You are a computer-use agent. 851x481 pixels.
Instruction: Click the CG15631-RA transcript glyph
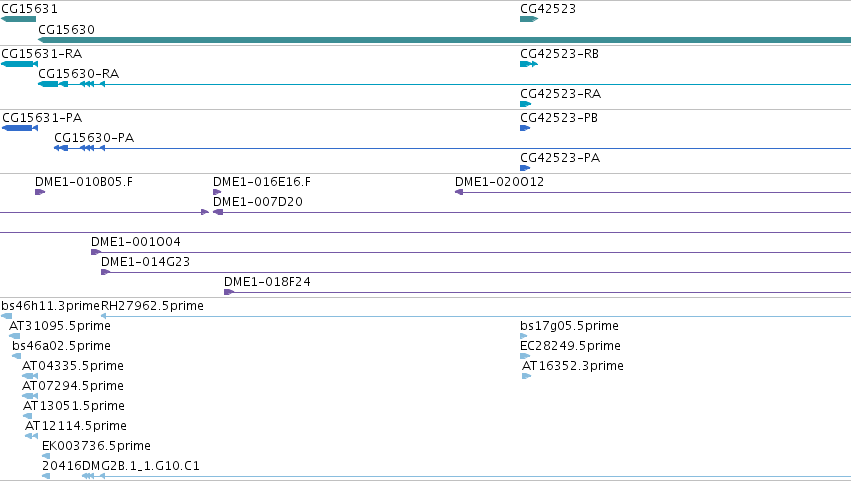(x=20, y=64)
